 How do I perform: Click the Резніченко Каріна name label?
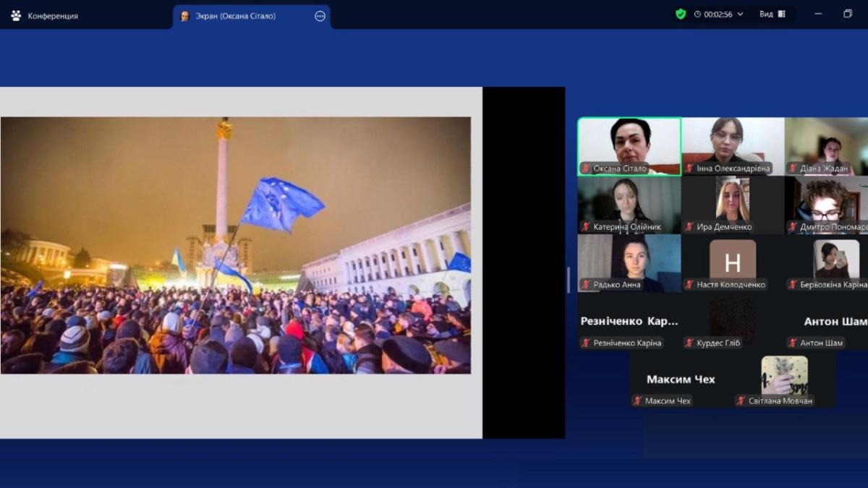(627, 343)
